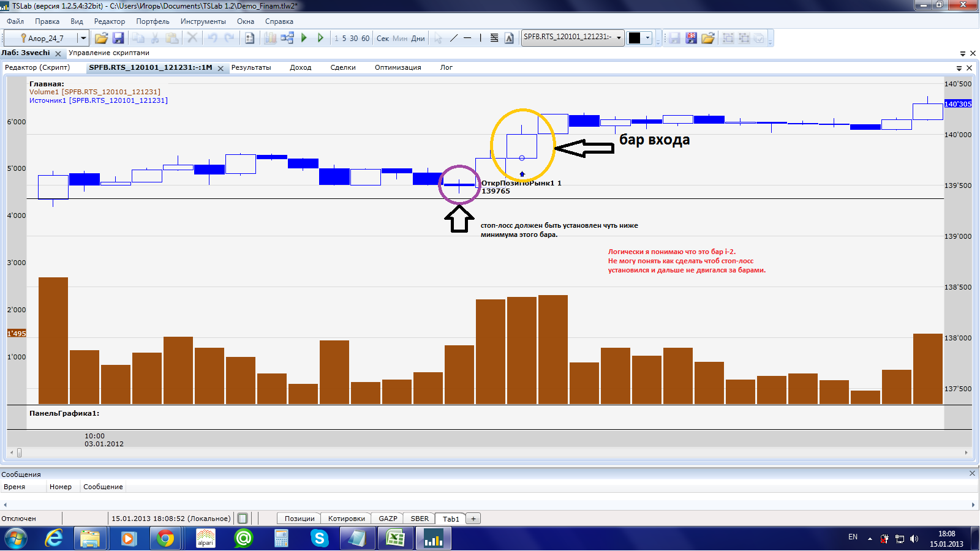Open the Портфель menu
980x551 pixels.
[x=153, y=21]
